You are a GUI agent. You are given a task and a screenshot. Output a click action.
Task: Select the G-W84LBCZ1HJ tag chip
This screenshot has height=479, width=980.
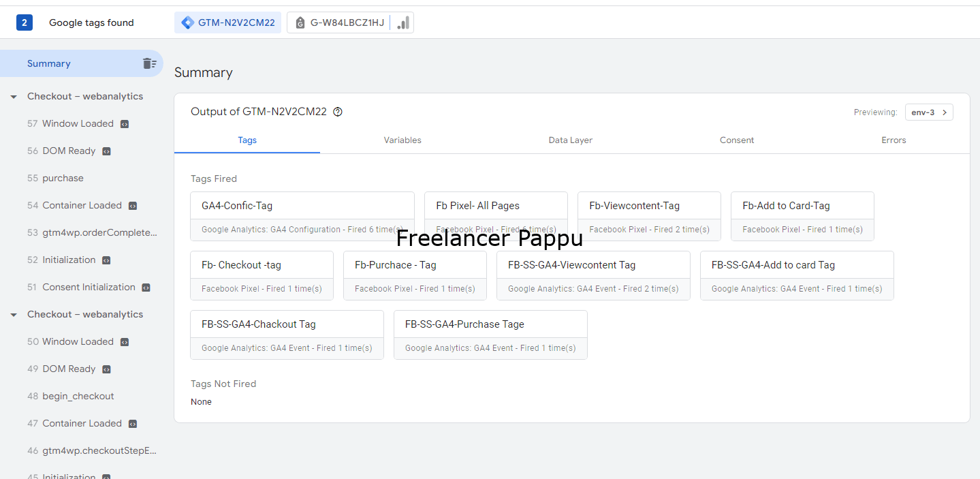[x=350, y=22]
